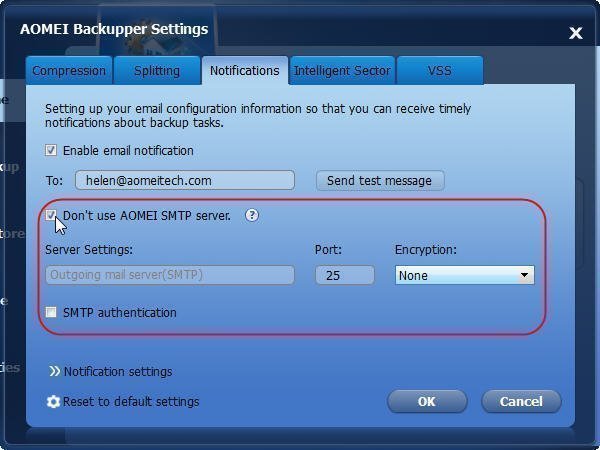Go to the VSS tab
This screenshot has height=450, width=600.
click(440, 70)
